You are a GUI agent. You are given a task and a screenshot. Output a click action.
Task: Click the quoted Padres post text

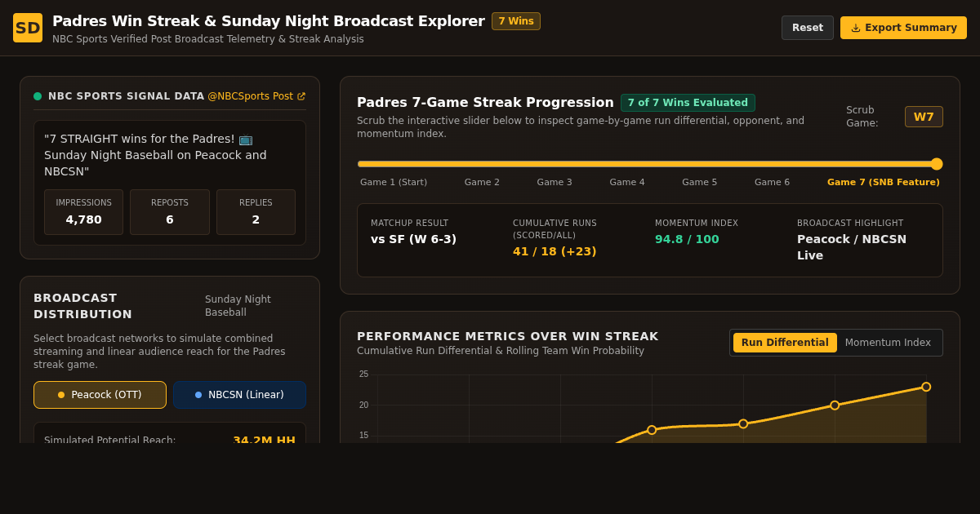click(155, 155)
